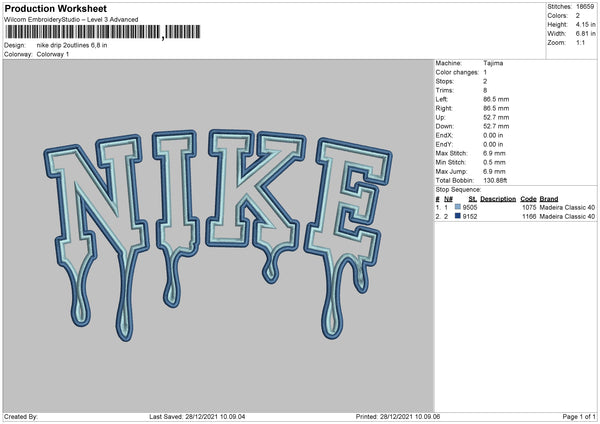Screen dimensions: 600x424
Task: Select 'Wilcom EmbroideryStudio – Level 3 Advanced' text
Action: [x=71, y=20]
